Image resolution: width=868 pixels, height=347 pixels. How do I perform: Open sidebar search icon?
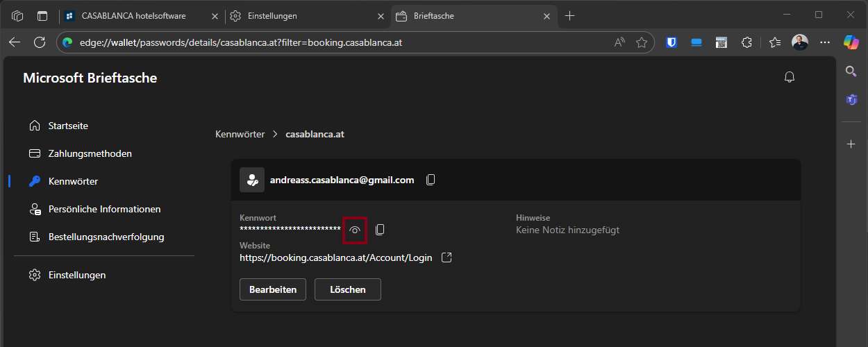pyautogui.click(x=851, y=71)
